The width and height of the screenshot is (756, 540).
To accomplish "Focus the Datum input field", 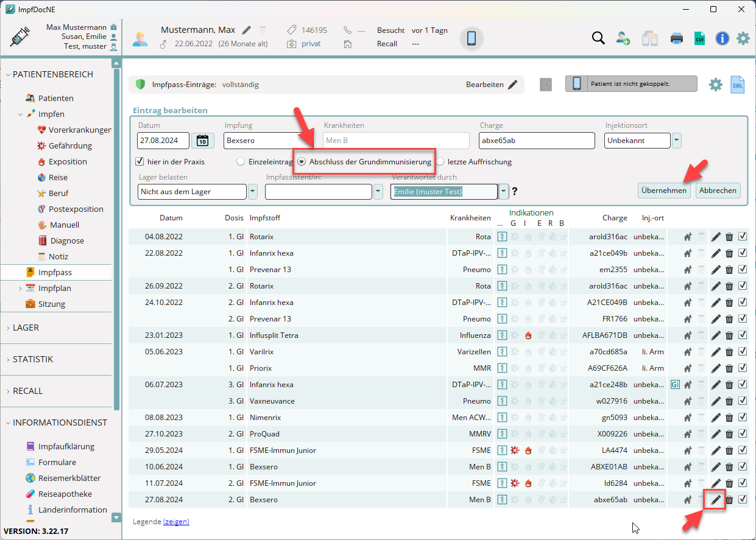I will tap(163, 141).
